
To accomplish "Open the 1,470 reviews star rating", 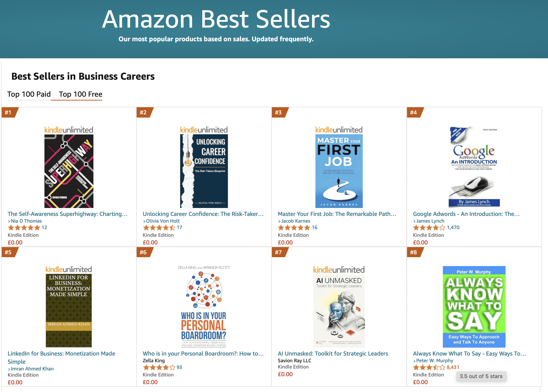I will [x=429, y=228].
